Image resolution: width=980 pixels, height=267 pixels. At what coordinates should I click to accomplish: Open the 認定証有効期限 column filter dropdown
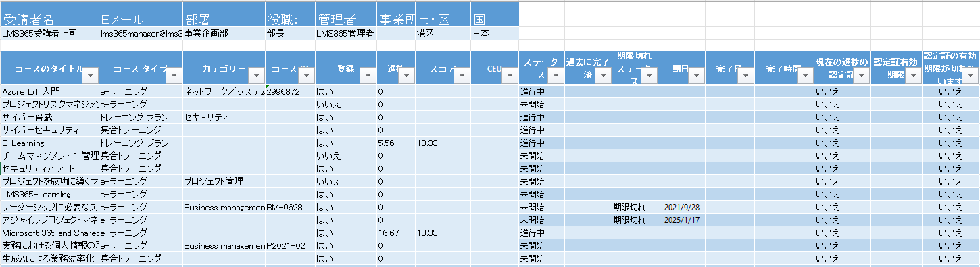pos(913,75)
